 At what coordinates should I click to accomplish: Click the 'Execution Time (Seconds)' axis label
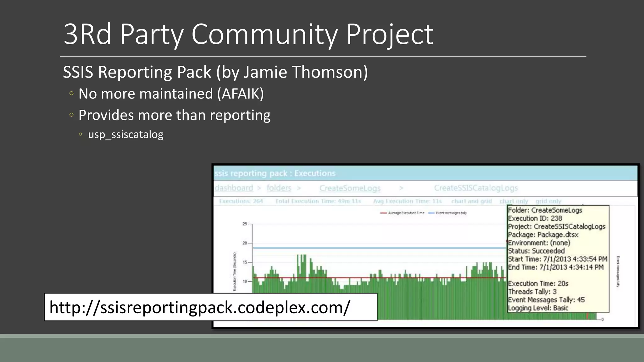(235, 271)
